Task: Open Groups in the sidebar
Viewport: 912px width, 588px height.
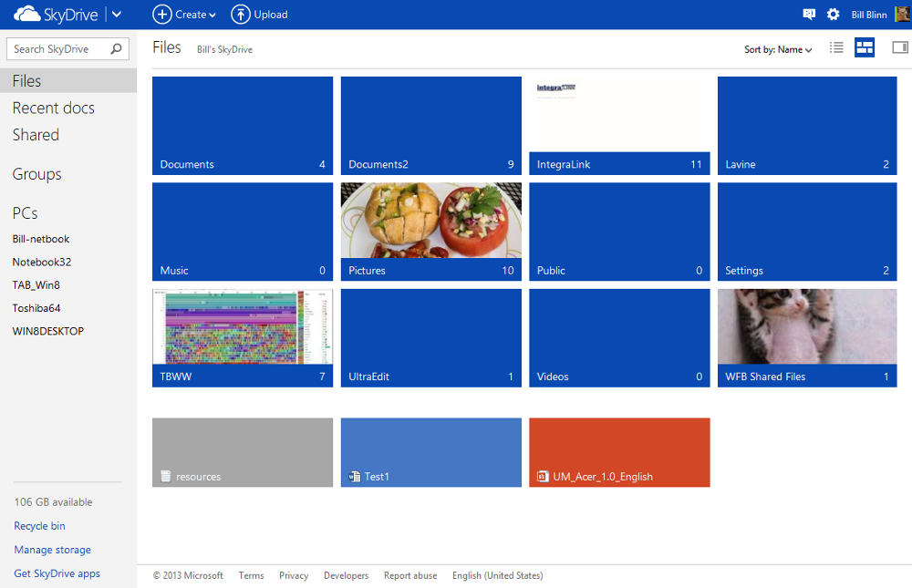Action: click(x=36, y=174)
